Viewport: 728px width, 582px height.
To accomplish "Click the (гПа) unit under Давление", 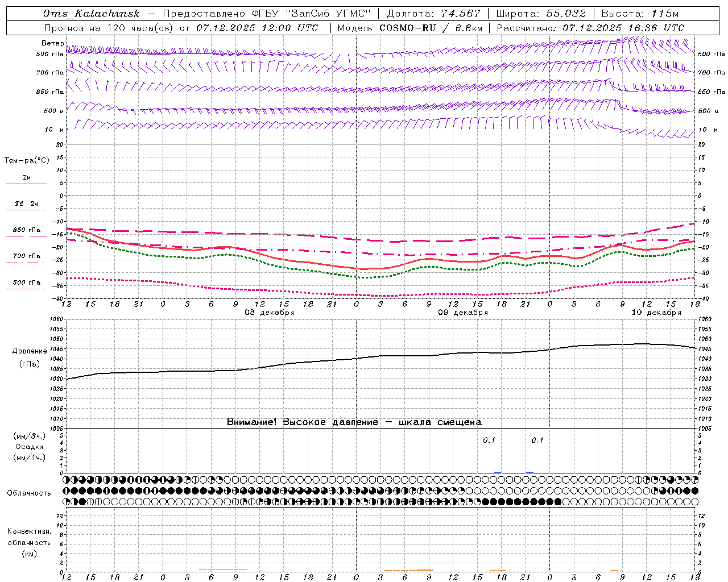I will tap(29, 364).
